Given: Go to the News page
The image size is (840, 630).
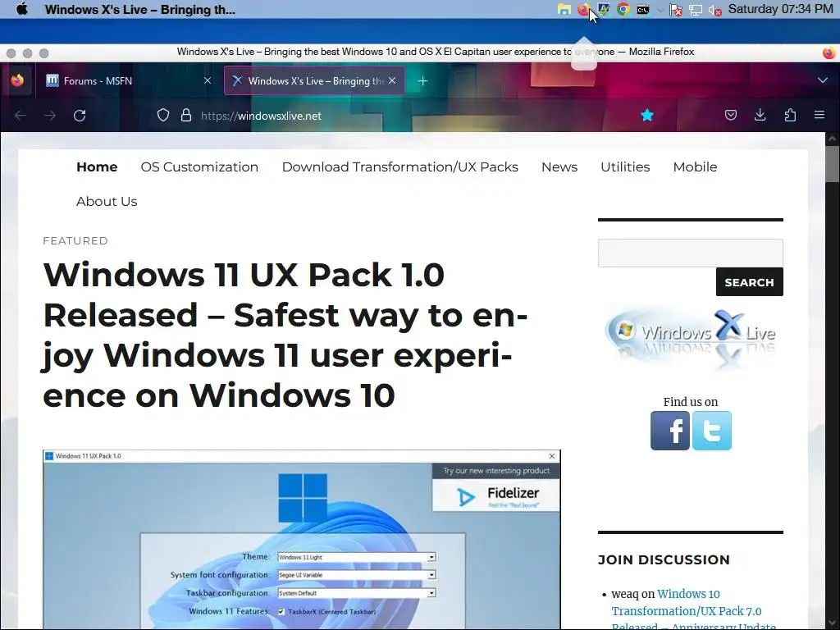Looking at the screenshot, I should click(x=559, y=167).
